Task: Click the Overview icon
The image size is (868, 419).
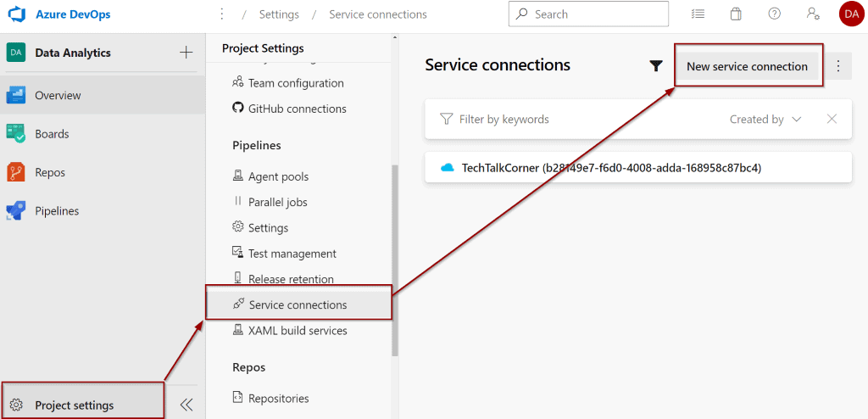Action: click(x=15, y=95)
